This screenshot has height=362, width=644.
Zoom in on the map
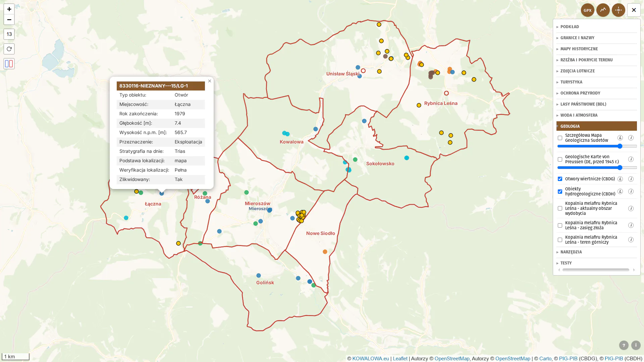[9, 9]
